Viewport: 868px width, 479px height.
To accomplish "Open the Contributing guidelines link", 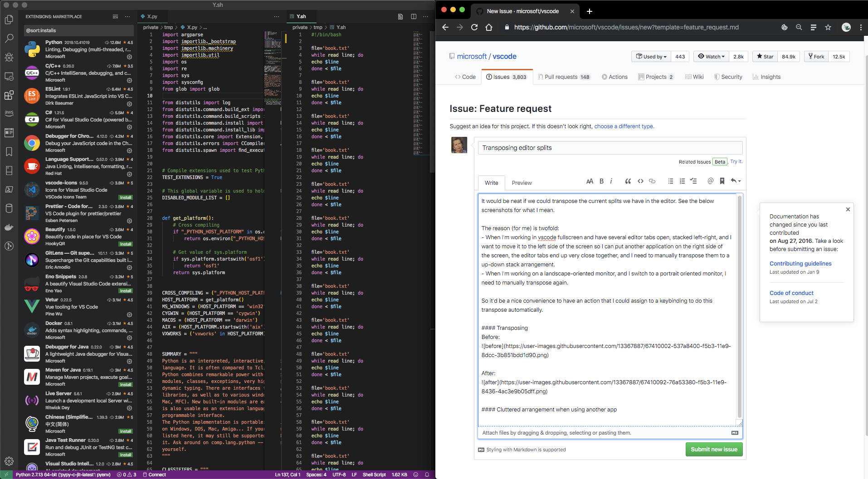I will [800, 263].
